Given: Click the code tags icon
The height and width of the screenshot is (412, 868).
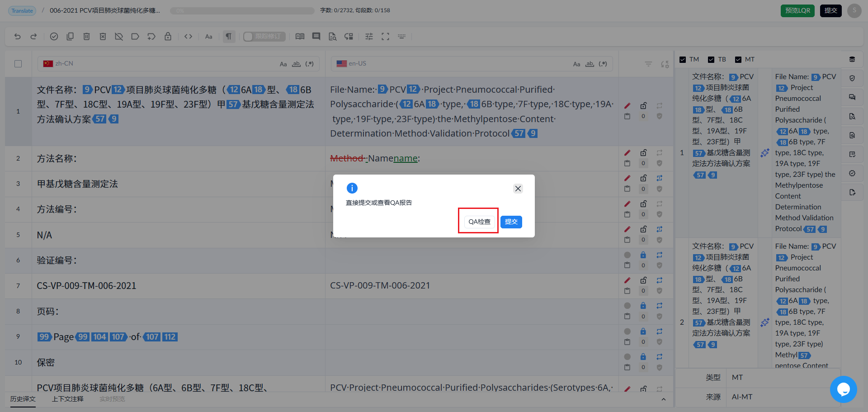Looking at the screenshot, I should (189, 37).
